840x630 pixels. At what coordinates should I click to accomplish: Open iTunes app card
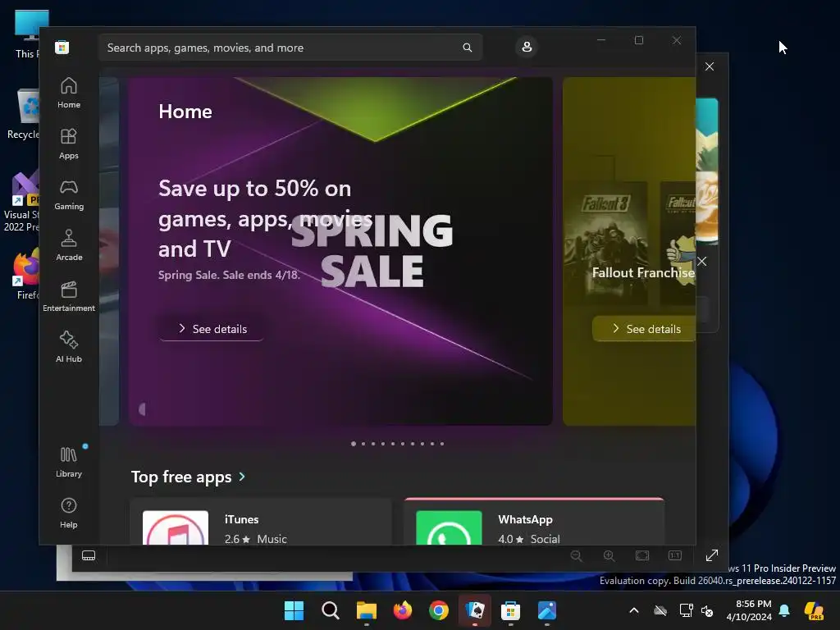pos(261,522)
